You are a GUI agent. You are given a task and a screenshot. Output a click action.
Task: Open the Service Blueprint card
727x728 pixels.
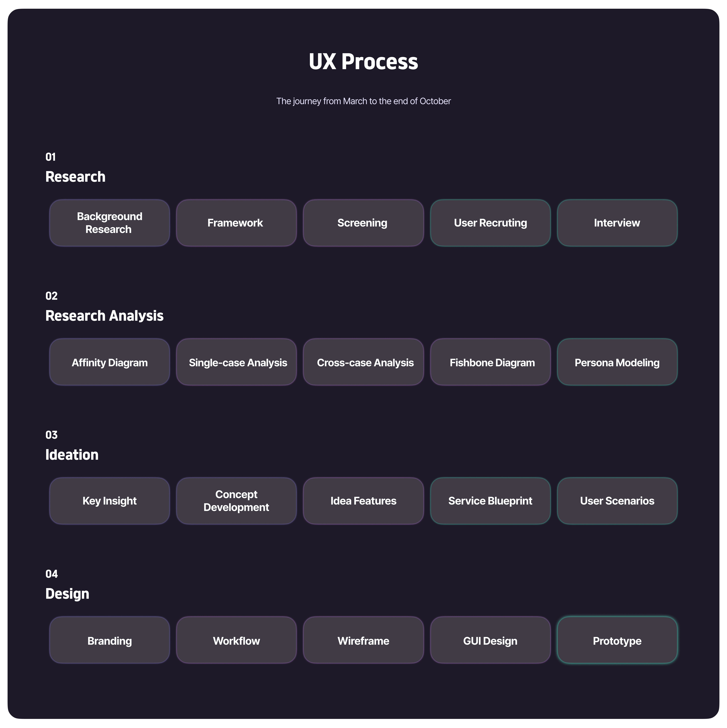coord(490,501)
